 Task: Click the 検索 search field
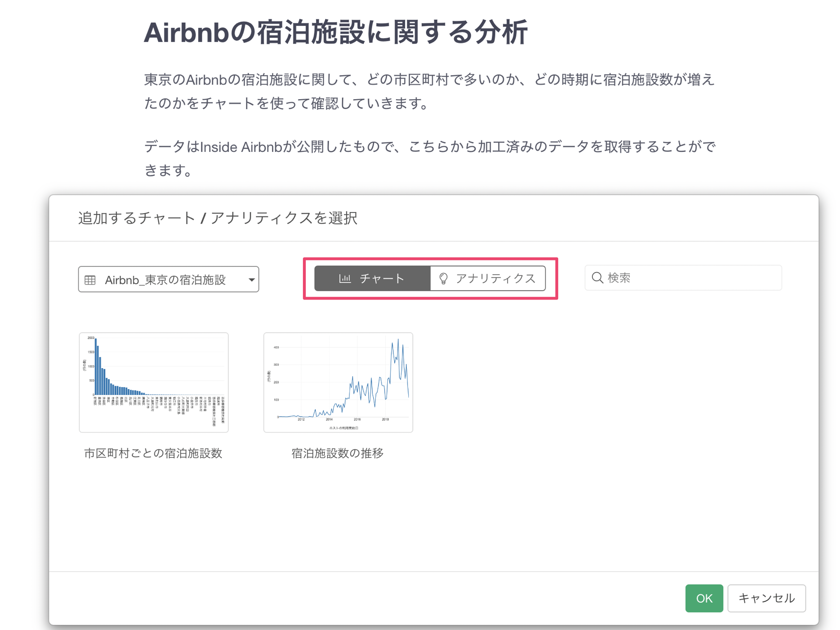[683, 278]
